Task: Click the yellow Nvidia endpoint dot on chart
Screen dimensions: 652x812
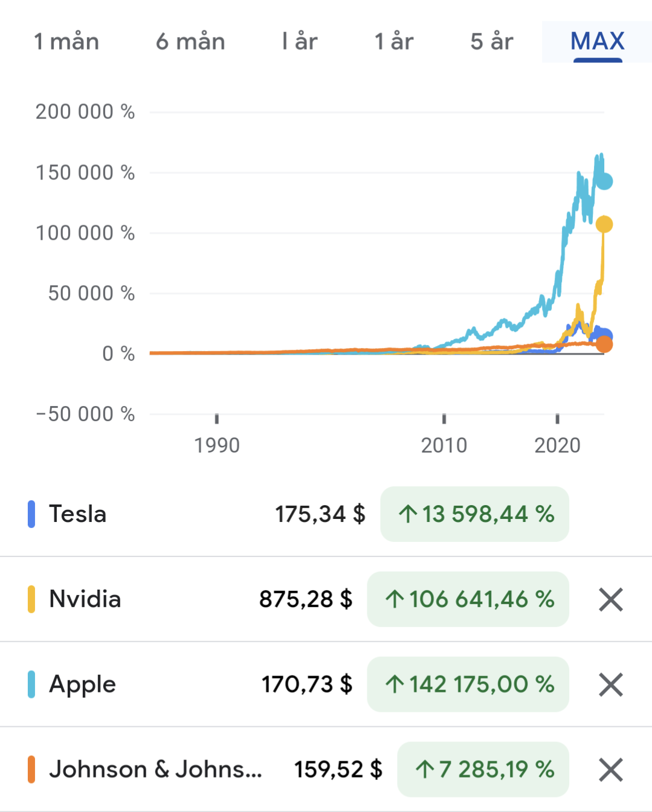Action: [x=604, y=224]
